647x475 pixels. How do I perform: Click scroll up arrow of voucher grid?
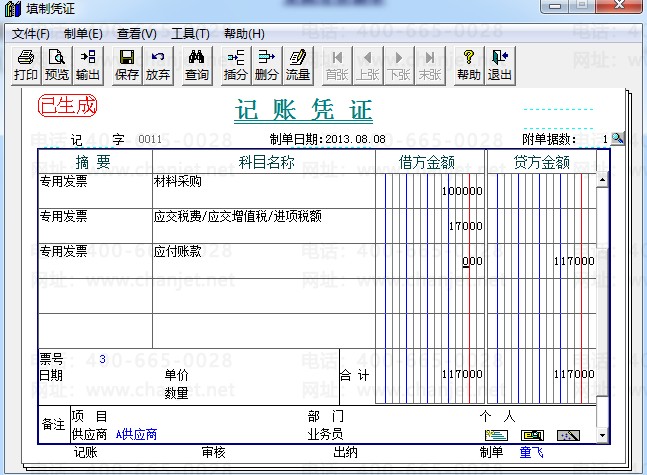(x=602, y=180)
